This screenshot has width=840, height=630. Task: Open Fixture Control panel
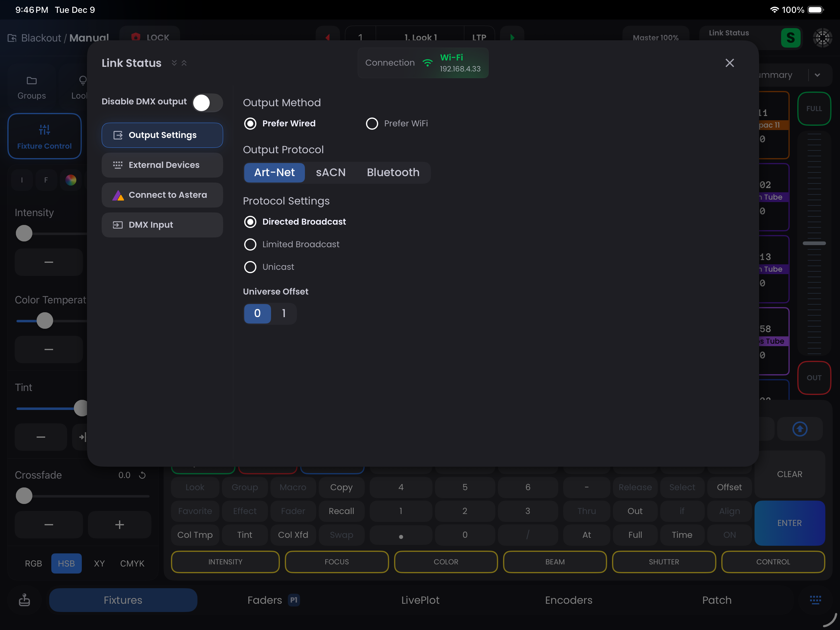point(45,136)
